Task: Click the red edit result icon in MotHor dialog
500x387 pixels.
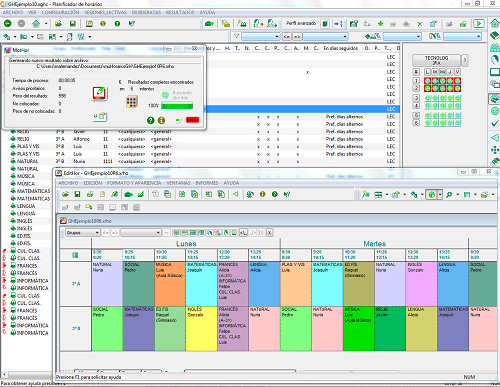Action: (100, 94)
